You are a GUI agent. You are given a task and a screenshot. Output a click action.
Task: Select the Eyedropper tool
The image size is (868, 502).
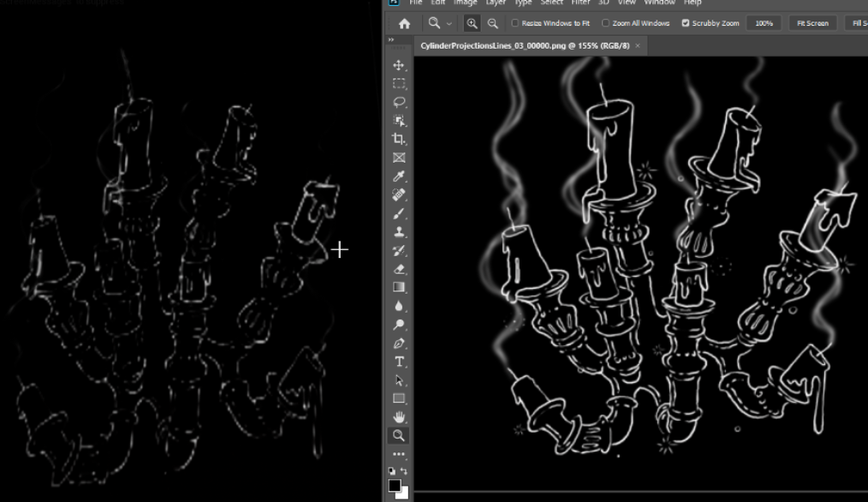399,176
